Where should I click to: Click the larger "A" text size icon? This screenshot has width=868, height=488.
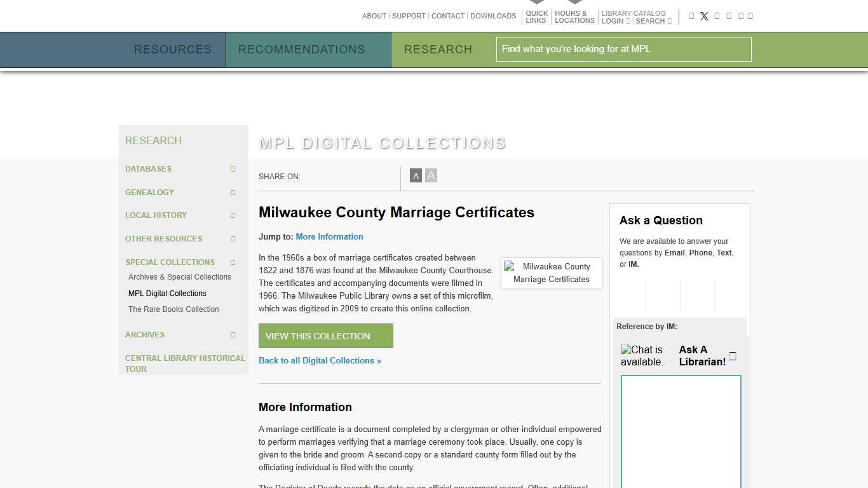click(431, 175)
